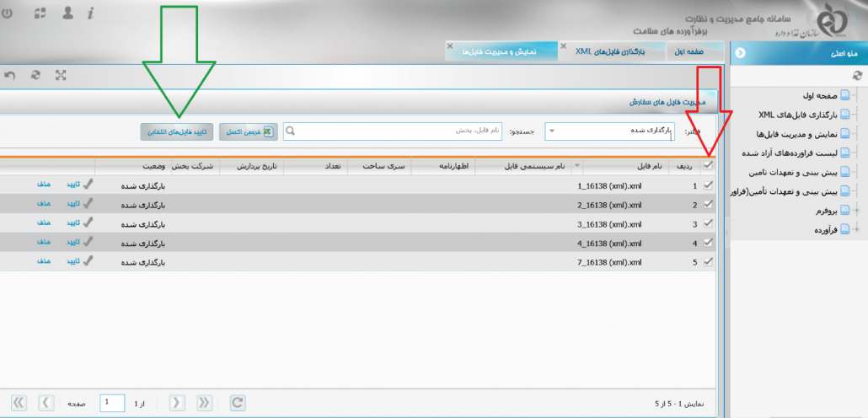The height and width of the screenshot is (418, 868).
Task: Click the تایید فایل‌های انتخابی button
Action: 177,131
